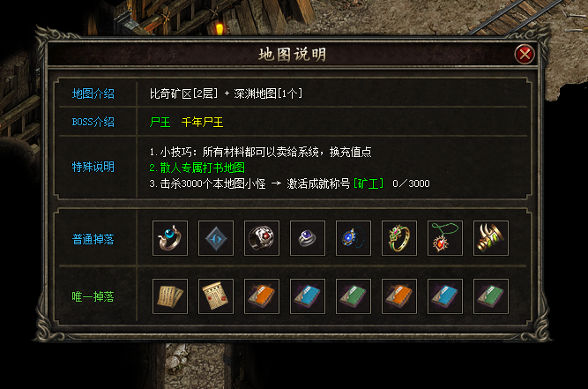588x389 pixels.
Task: Click the blue diamond rune item
Action: pyautogui.click(x=216, y=238)
